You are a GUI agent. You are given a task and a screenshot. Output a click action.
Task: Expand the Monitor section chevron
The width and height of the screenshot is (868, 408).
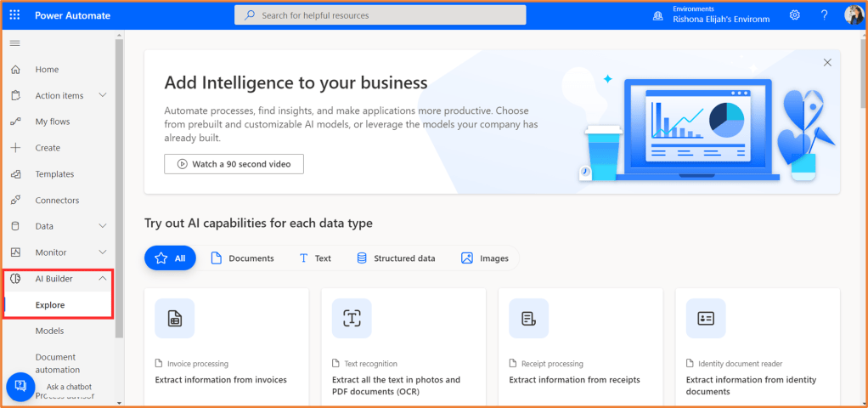(103, 252)
